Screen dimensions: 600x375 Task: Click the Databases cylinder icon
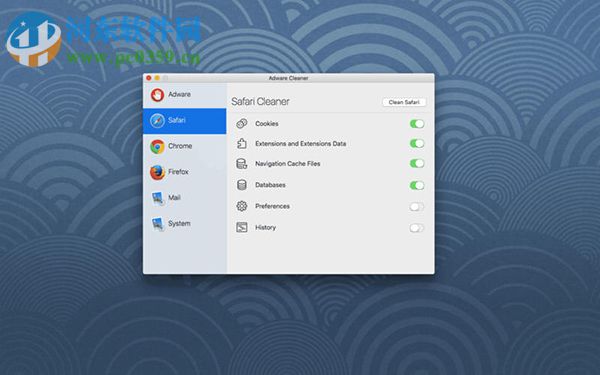(241, 185)
